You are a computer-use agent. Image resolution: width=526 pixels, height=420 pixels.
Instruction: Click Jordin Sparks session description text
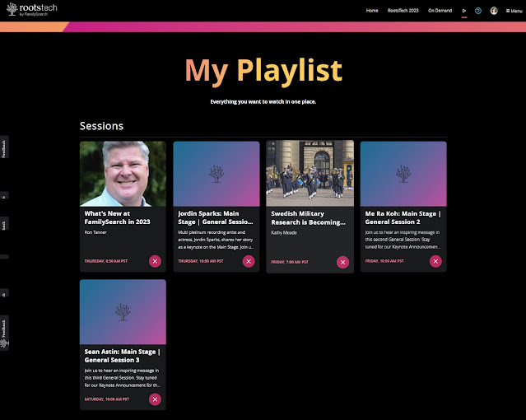(216, 240)
